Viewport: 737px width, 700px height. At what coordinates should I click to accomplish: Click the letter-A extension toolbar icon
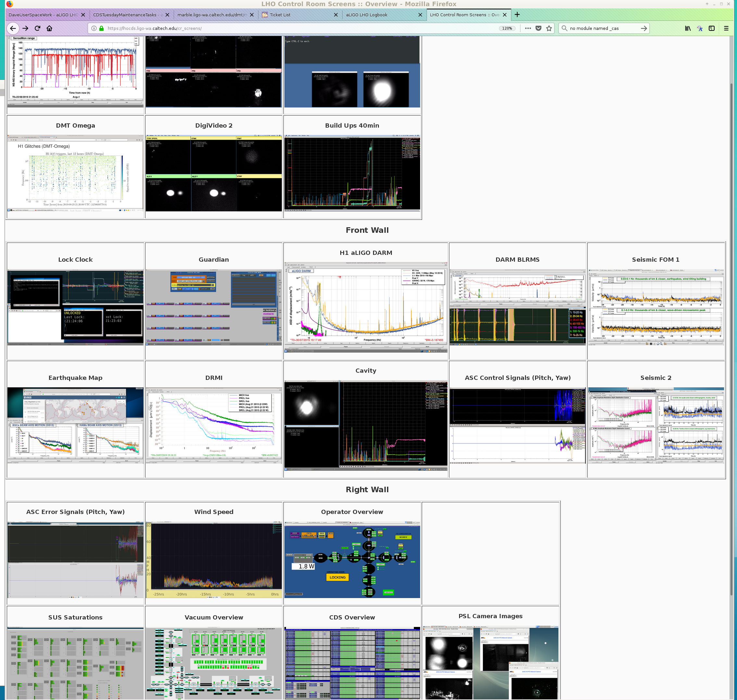(x=700, y=28)
